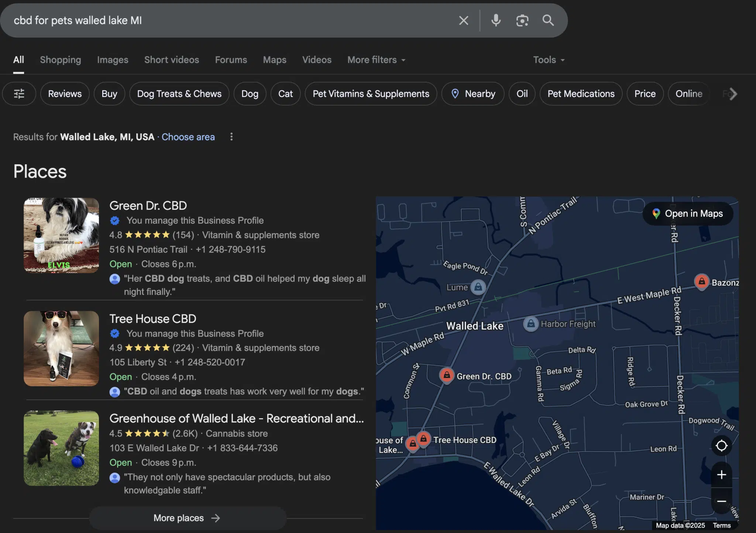Click the (154) reviews count for Green Dr. CBD

(183, 235)
